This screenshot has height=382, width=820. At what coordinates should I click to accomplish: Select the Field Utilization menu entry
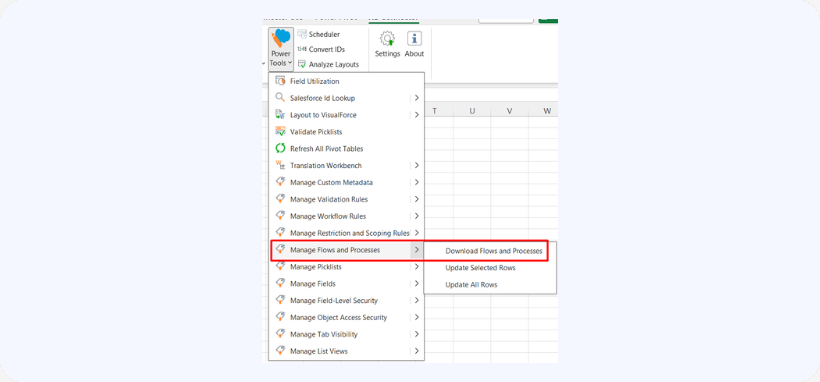[x=346, y=81]
